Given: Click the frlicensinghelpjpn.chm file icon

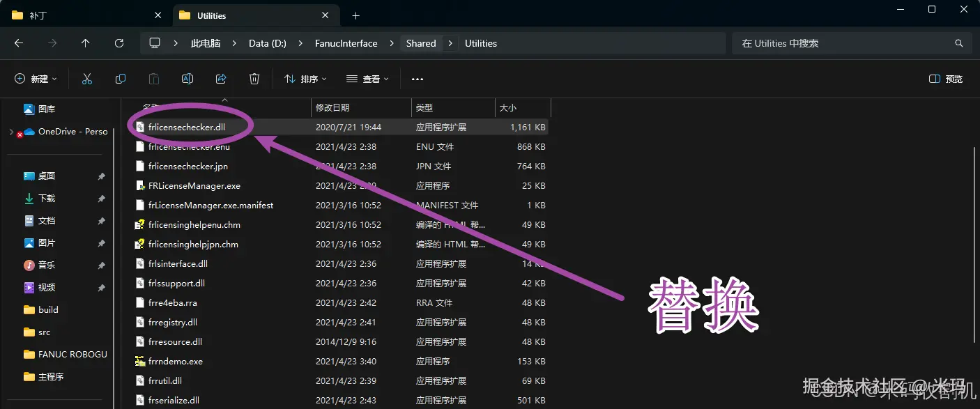Looking at the screenshot, I should tap(140, 245).
